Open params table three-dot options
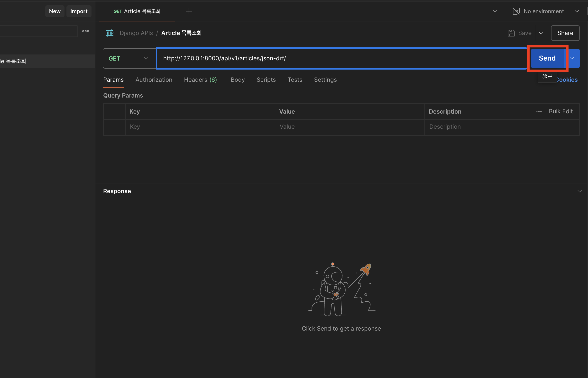This screenshot has width=588, height=378. [539, 111]
